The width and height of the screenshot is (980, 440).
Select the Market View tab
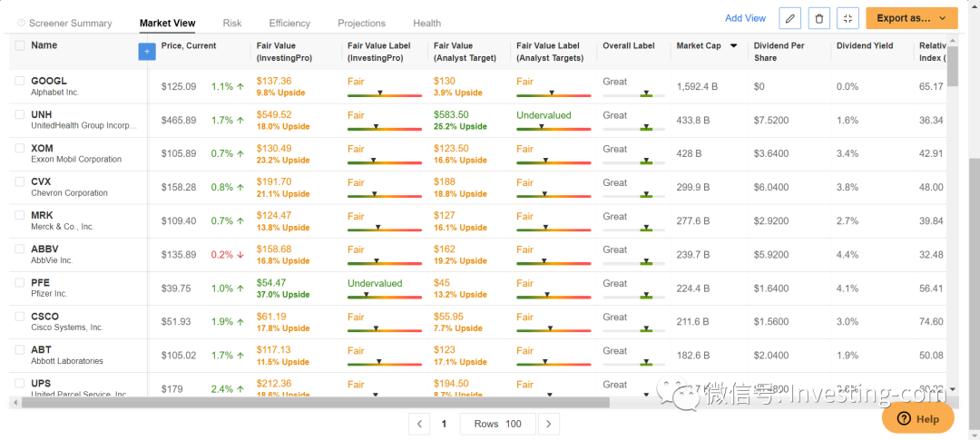coord(167,23)
